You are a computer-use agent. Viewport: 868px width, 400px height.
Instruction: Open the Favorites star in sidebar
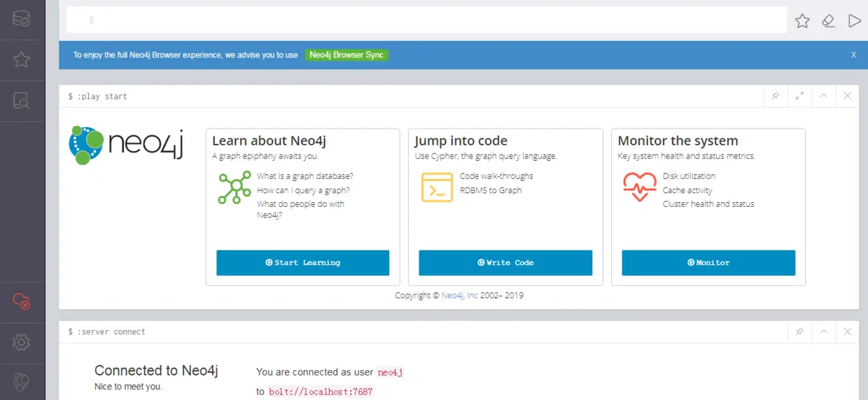[x=22, y=59]
